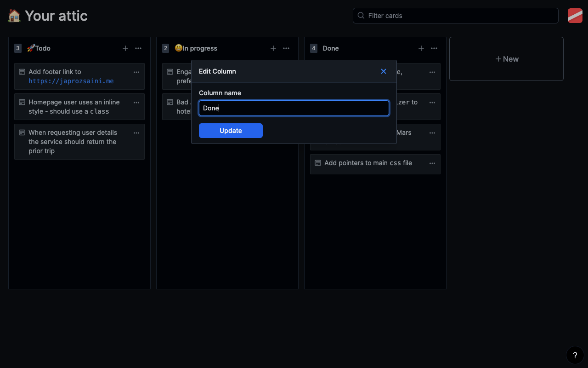Click the Todo column title

39,48
